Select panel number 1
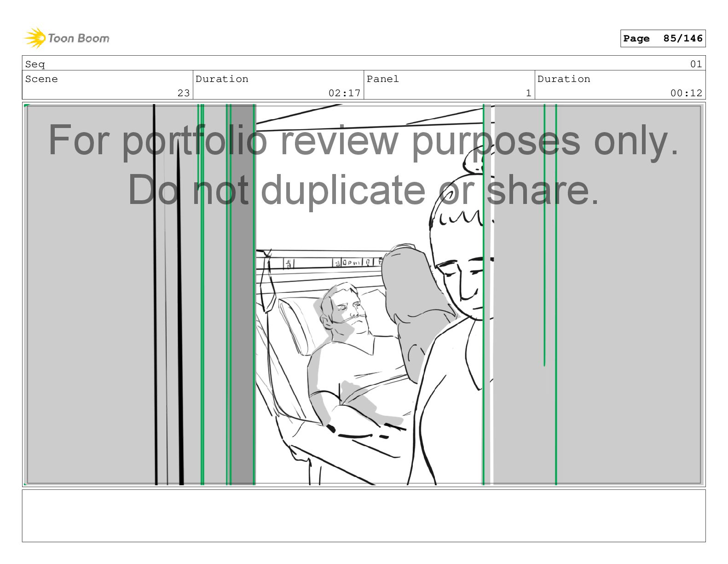 coord(528,93)
